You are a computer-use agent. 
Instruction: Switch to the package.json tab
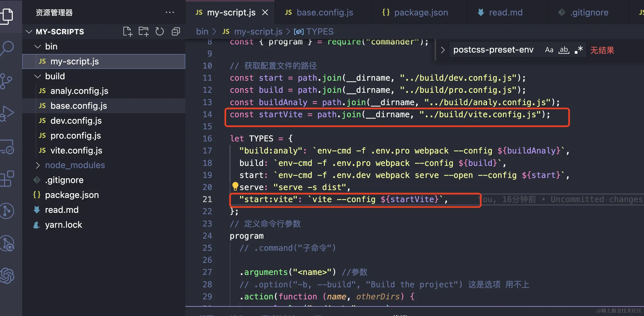pyautogui.click(x=421, y=12)
